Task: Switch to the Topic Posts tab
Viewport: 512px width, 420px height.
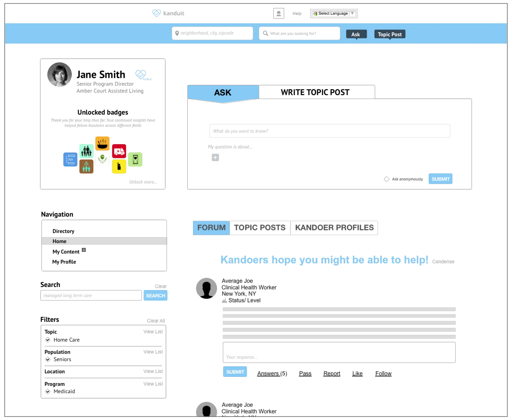Action: pyautogui.click(x=259, y=228)
